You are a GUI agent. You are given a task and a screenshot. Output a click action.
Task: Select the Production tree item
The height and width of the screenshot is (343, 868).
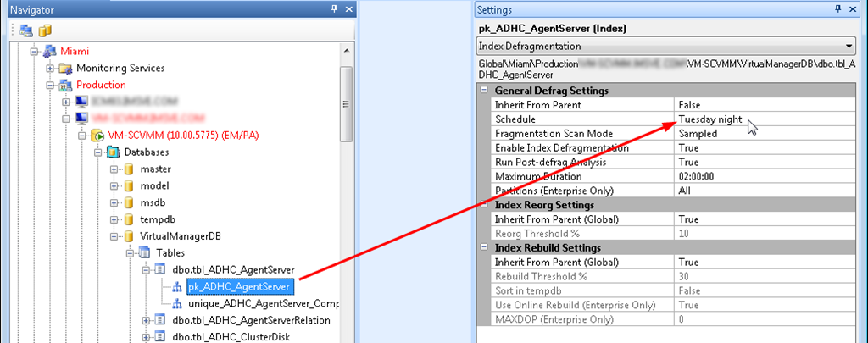click(x=102, y=86)
